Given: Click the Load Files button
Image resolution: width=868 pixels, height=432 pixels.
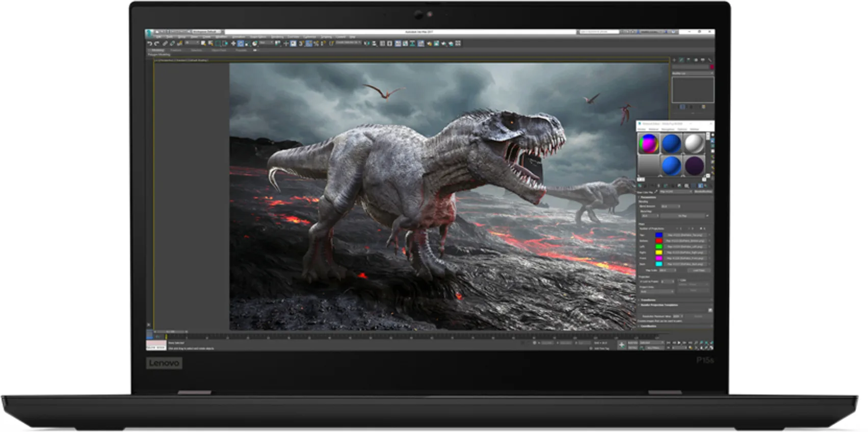Looking at the screenshot, I should [699, 270].
